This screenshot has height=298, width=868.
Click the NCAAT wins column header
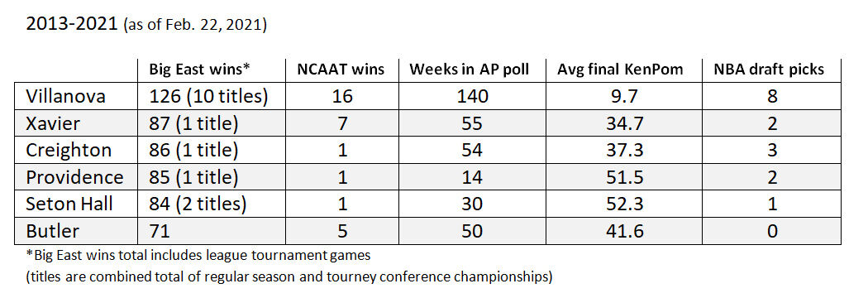[x=341, y=70]
